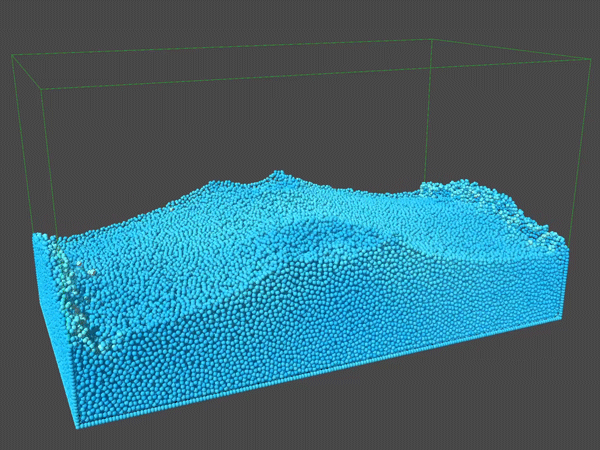Click the top-left corner of the green bounding box
Viewport: 600px width, 450px height.
[x=12, y=57]
